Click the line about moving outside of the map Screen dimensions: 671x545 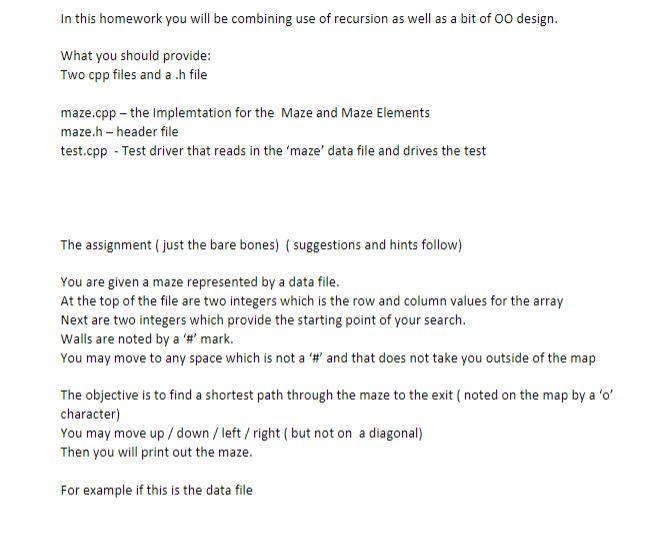(328, 358)
